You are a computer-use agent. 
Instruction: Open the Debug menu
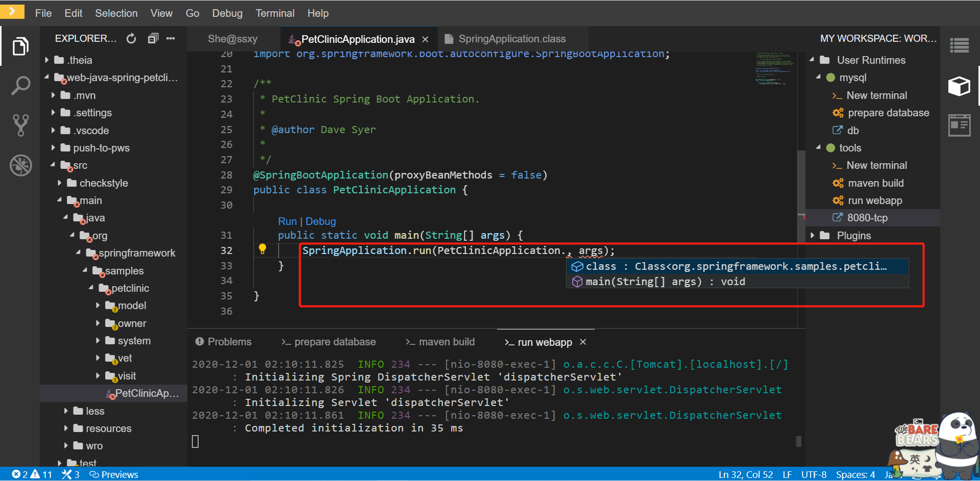pyautogui.click(x=227, y=13)
